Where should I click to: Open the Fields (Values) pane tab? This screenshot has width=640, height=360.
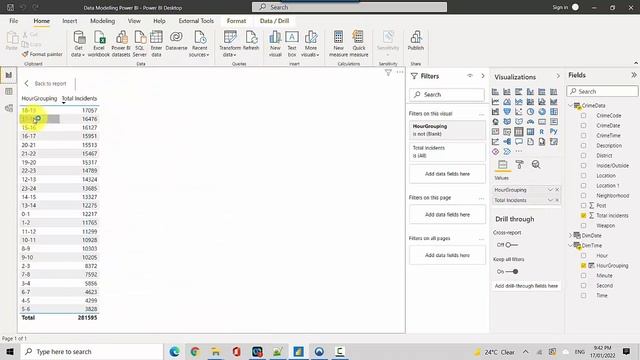tap(502, 164)
